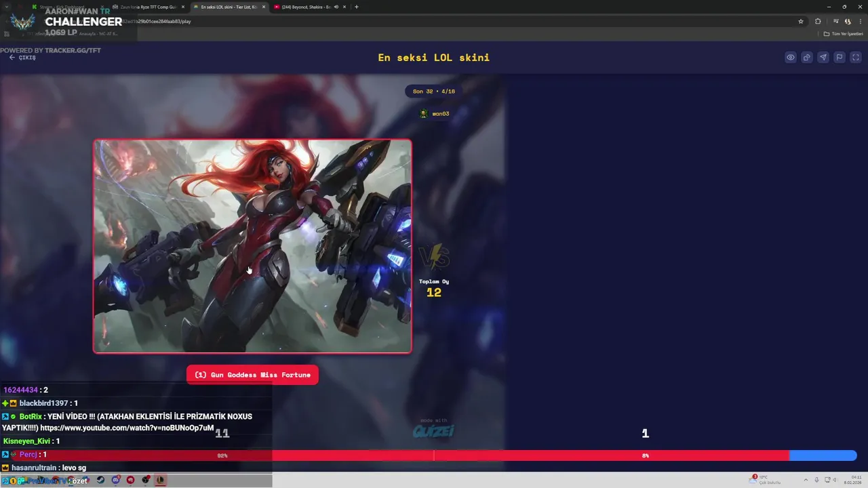
Task: Mute the YouTube tab via speaker icon
Action: pos(336,7)
